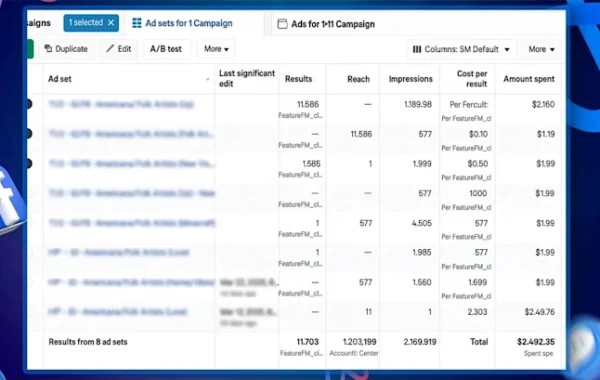
Task: Toggle the ad set with $0.50 cost
Action: (x=29, y=163)
